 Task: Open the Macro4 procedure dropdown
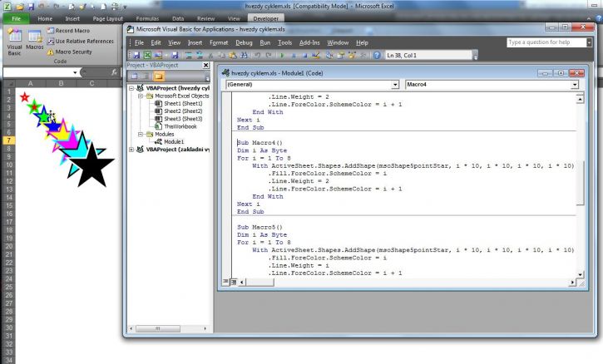click(x=575, y=85)
